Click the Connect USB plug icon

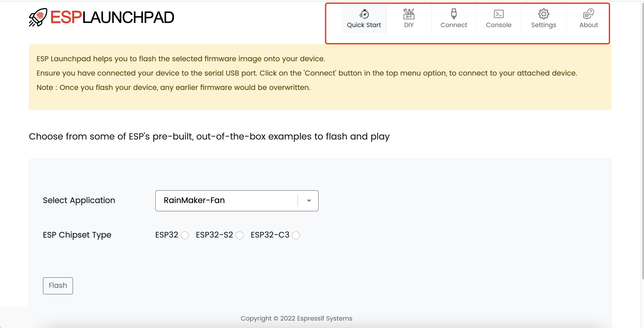click(454, 14)
